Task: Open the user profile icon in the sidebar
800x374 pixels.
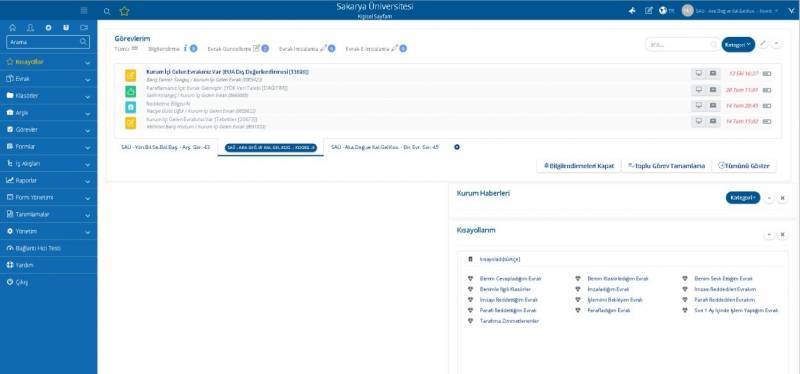Action: click(x=31, y=28)
